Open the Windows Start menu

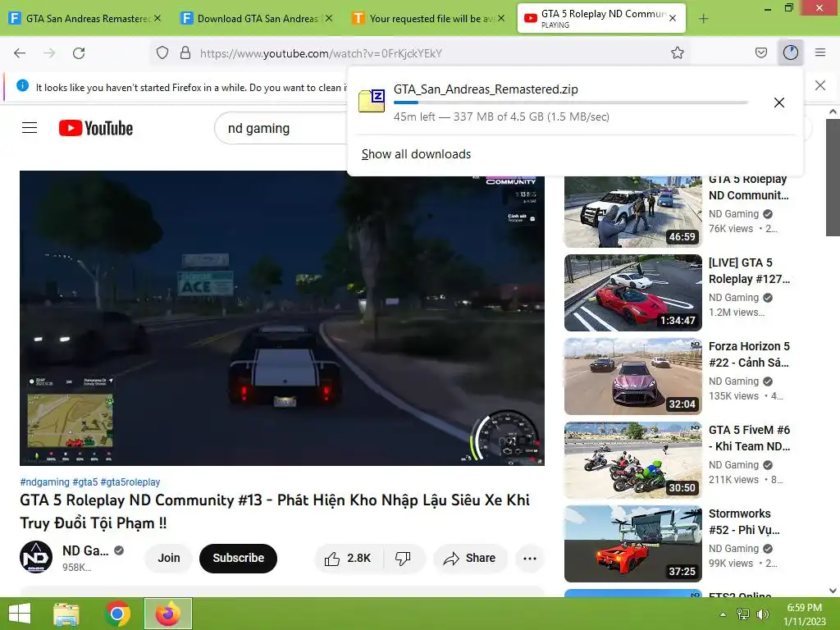(x=20, y=614)
